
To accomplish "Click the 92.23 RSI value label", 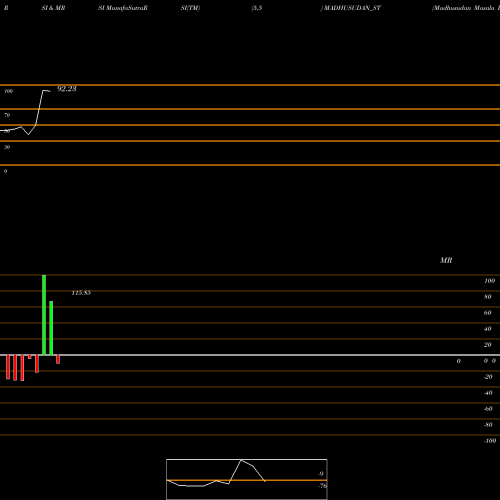I will point(67,89).
